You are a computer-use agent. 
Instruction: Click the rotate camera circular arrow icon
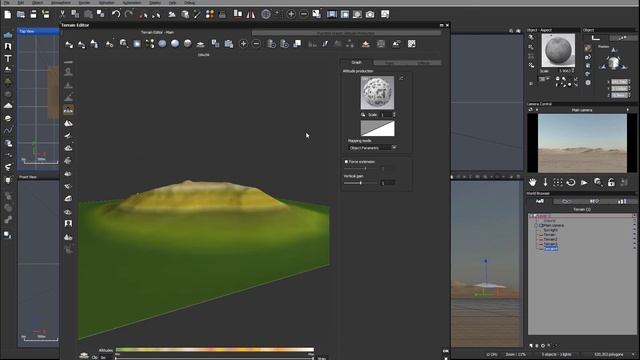pyautogui.click(x=571, y=182)
